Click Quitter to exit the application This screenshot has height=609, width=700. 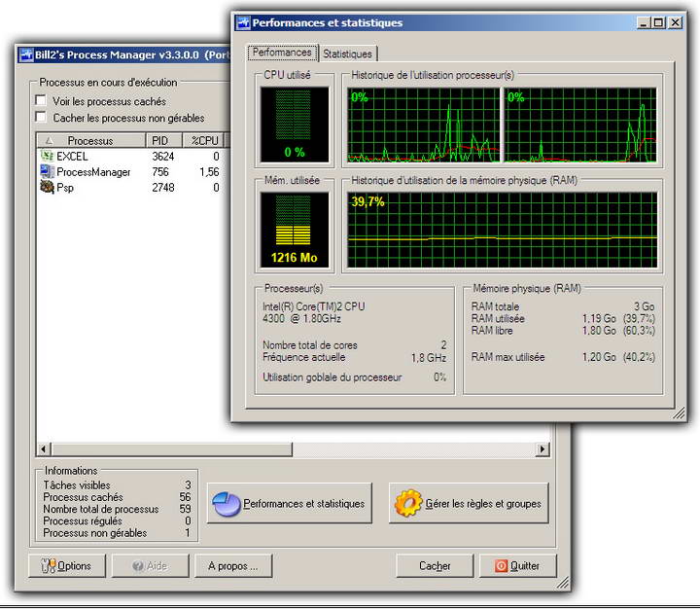[518, 565]
